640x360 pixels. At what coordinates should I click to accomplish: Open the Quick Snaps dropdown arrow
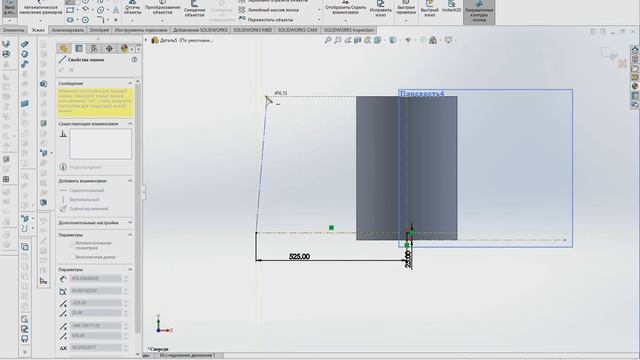point(406,21)
